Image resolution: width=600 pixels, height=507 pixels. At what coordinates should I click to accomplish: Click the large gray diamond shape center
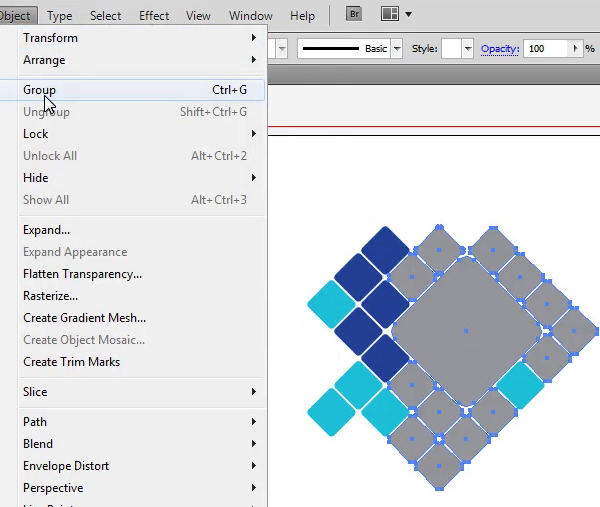[466, 330]
